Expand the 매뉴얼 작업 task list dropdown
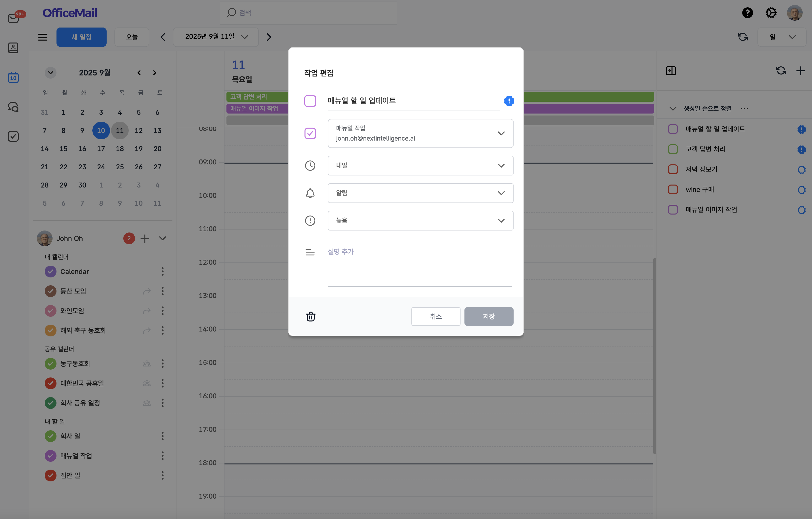 coord(420,133)
